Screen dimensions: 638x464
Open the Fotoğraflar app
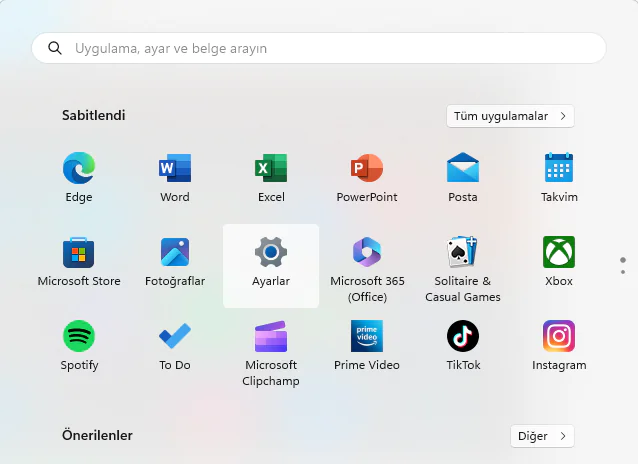tap(175, 253)
